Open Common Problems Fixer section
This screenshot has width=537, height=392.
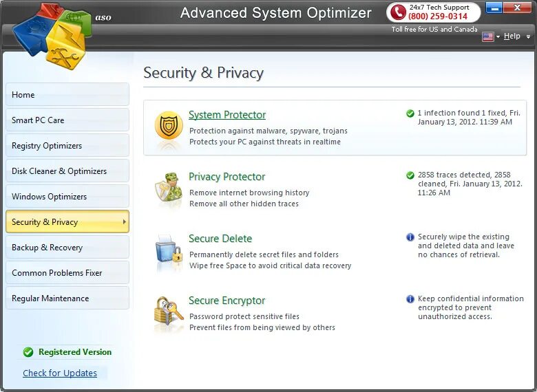coord(67,272)
